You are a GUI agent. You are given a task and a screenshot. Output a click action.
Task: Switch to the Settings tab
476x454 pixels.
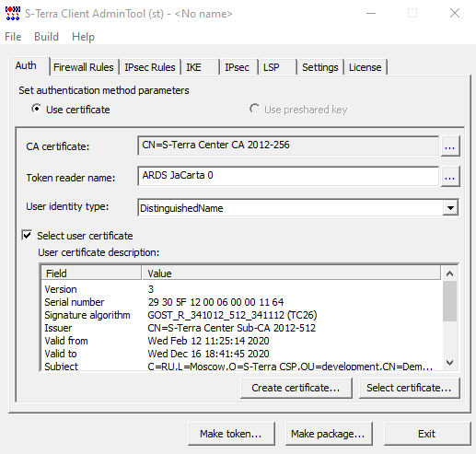320,67
